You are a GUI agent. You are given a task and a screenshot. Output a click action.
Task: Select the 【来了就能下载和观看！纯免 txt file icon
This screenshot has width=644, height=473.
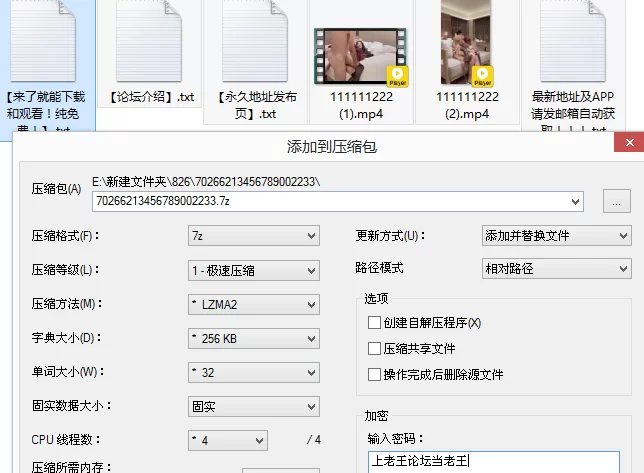[x=43, y=41]
